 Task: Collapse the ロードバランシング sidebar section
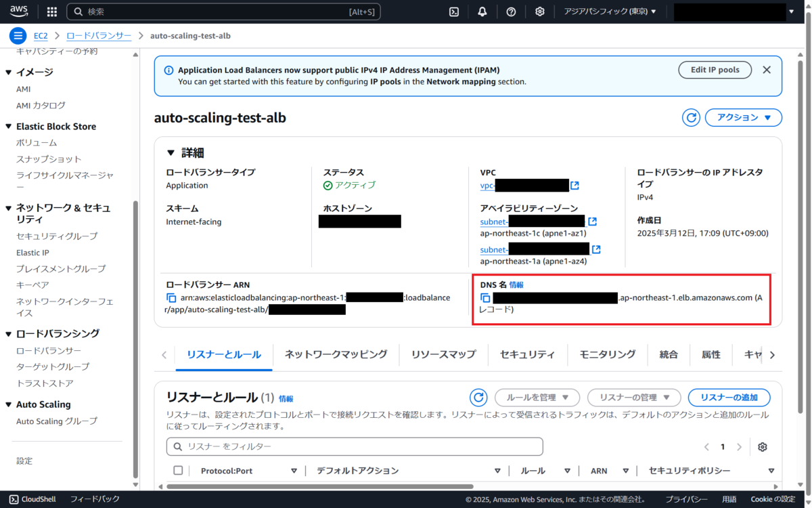pyautogui.click(x=9, y=334)
